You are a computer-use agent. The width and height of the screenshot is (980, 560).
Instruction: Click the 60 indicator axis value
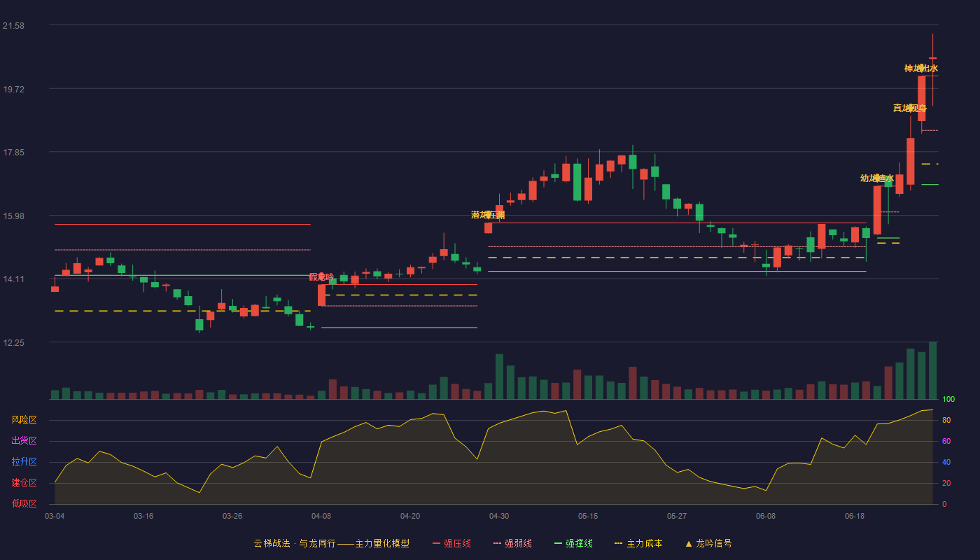coord(946,441)
